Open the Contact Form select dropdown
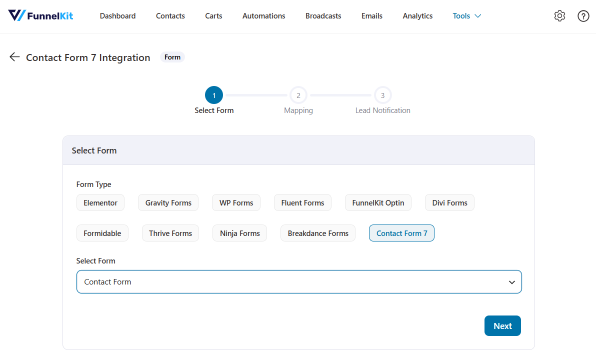 tap(299, 281)
